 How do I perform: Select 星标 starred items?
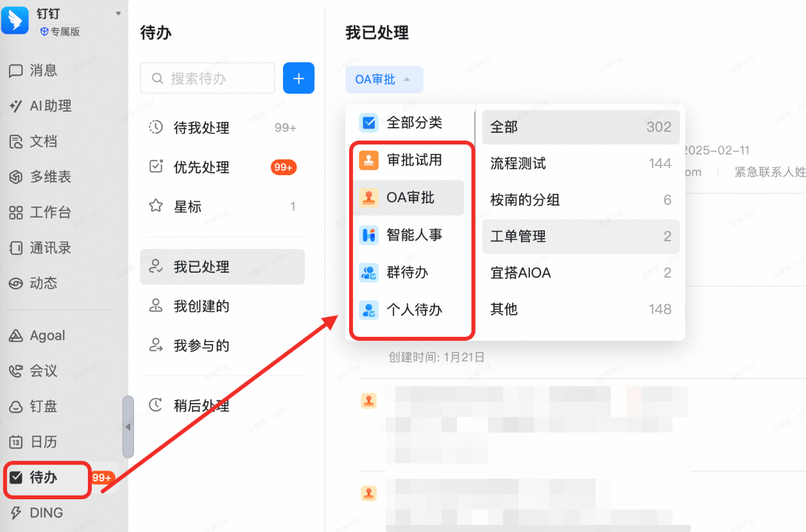click(222, 206)
